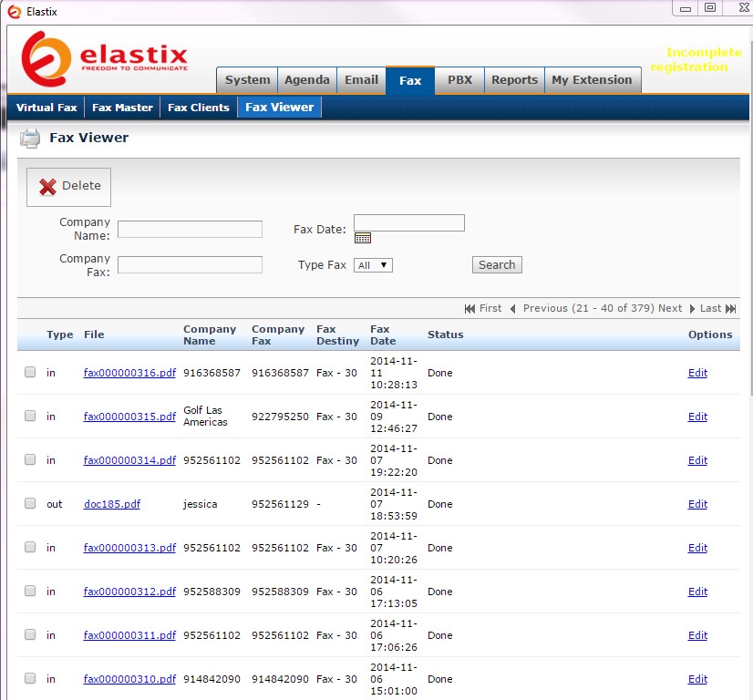
Task: Click the '922795250' company fax cell
Action: pyautogui.click(x=280, y=417)
